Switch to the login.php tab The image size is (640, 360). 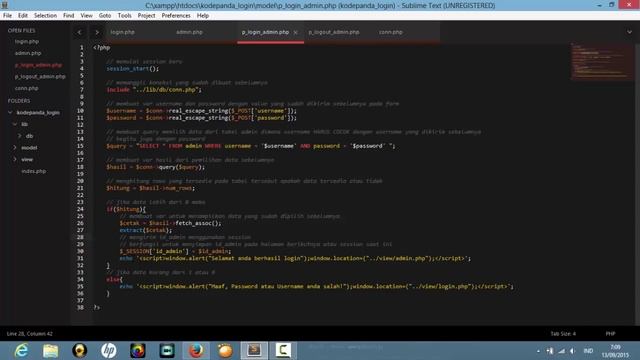122,32
